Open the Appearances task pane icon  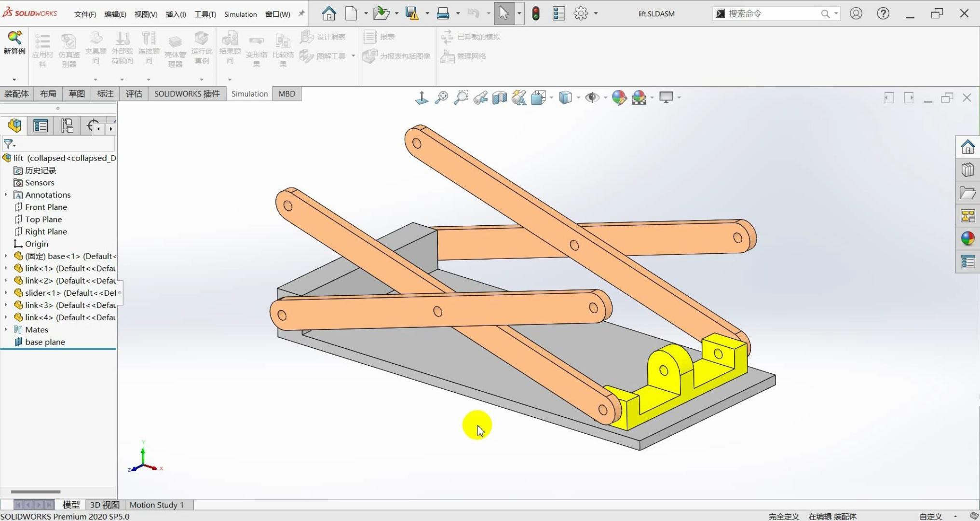point(967,238)
